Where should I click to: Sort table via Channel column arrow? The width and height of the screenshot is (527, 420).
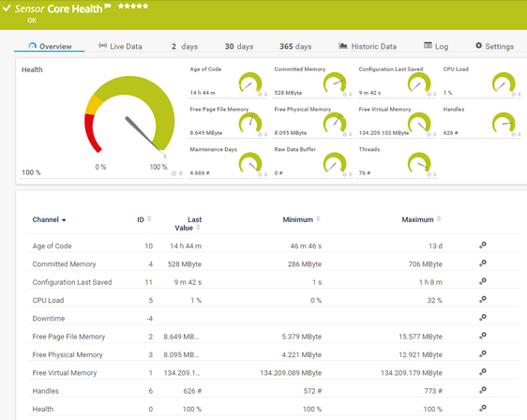(x=64, y=220)
